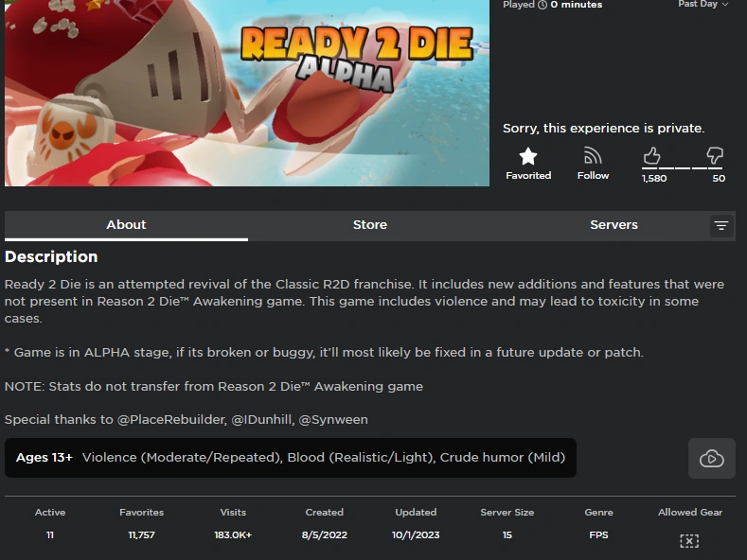Expand the Past Day dropdown
This screenshot has width=747, height=560.
tap(703, 5)
